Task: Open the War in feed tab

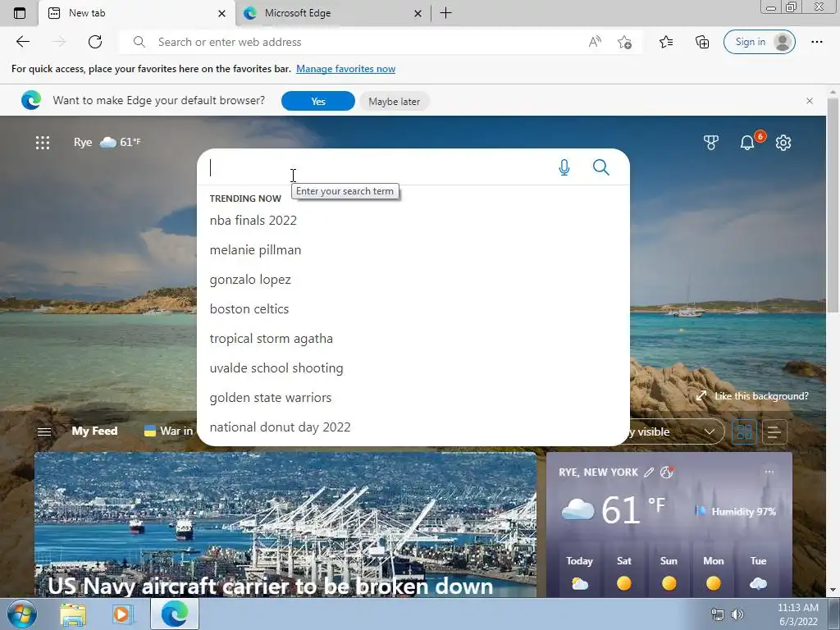Action: pyautogui.click(x=169, y=431)
